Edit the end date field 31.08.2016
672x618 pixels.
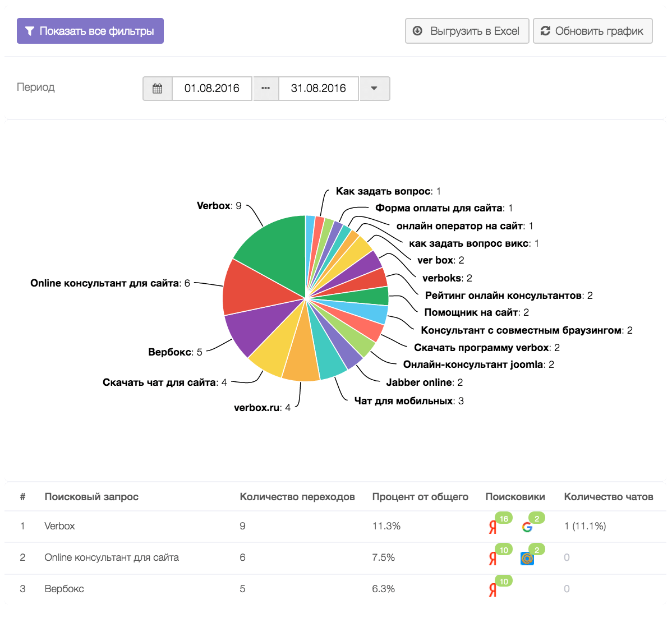coord(319,89)
